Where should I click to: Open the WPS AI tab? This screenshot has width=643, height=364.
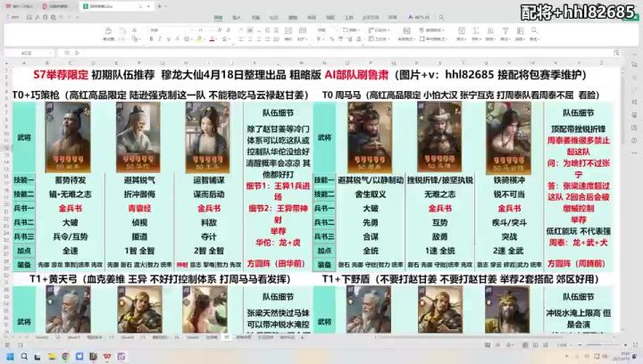coord(419,18)
